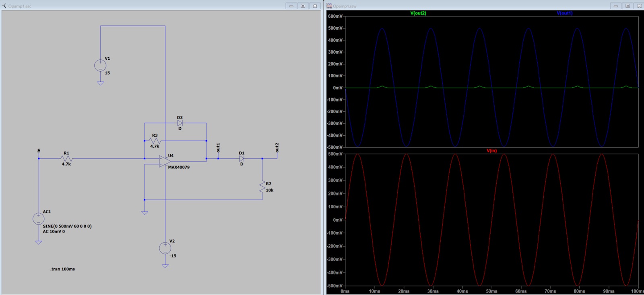
Task: Click the AC1 sine source symbol
Action: [39, 219]
